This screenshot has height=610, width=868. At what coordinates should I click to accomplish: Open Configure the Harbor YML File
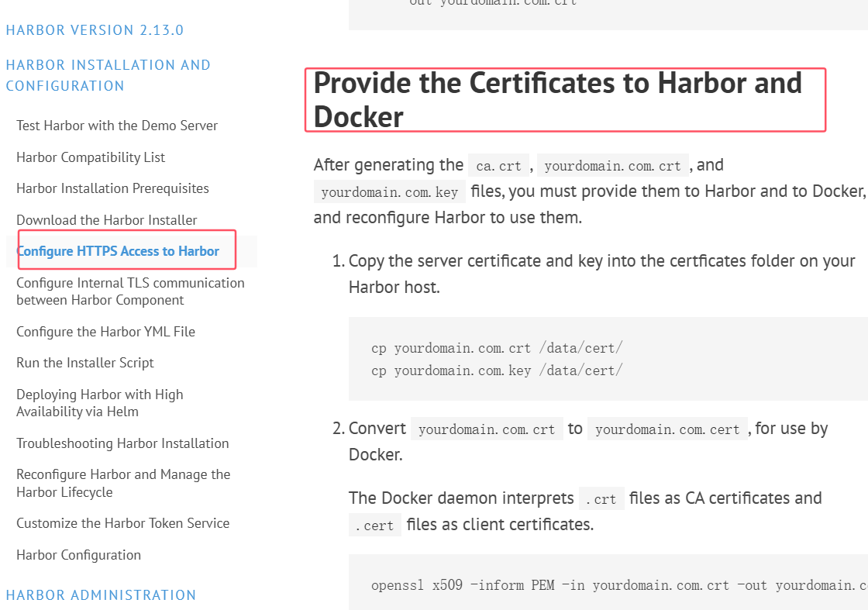coord(105,332)
